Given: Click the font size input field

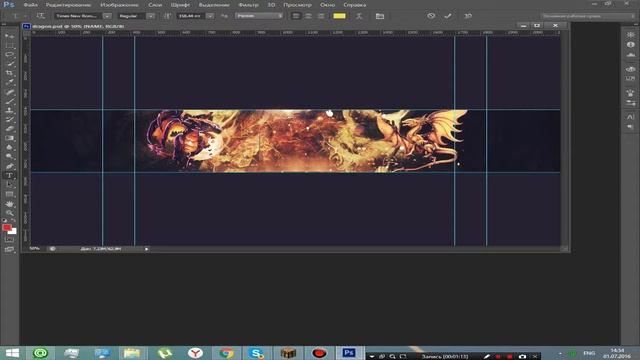Looking at the screenshot, I should tap(191, 16).
